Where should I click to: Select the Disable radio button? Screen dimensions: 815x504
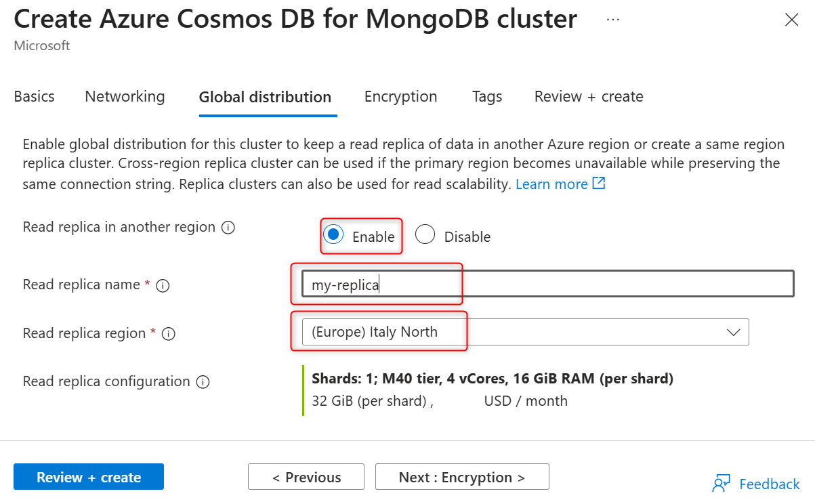click(425, 234)
